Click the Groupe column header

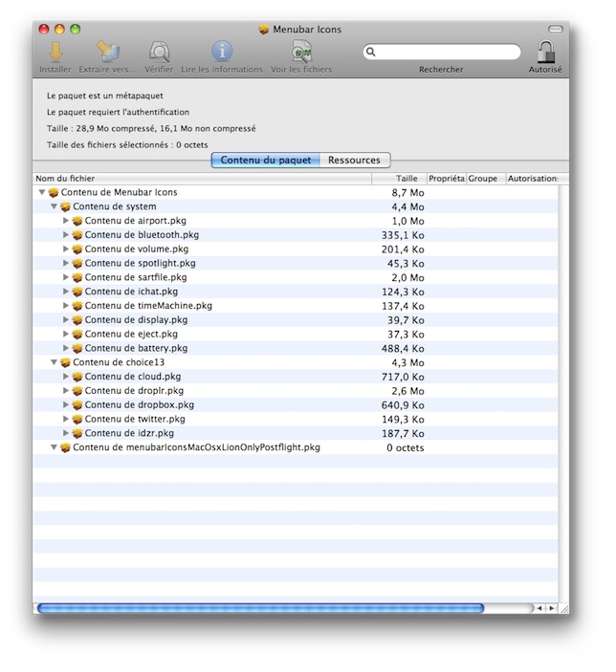(486, 179)
